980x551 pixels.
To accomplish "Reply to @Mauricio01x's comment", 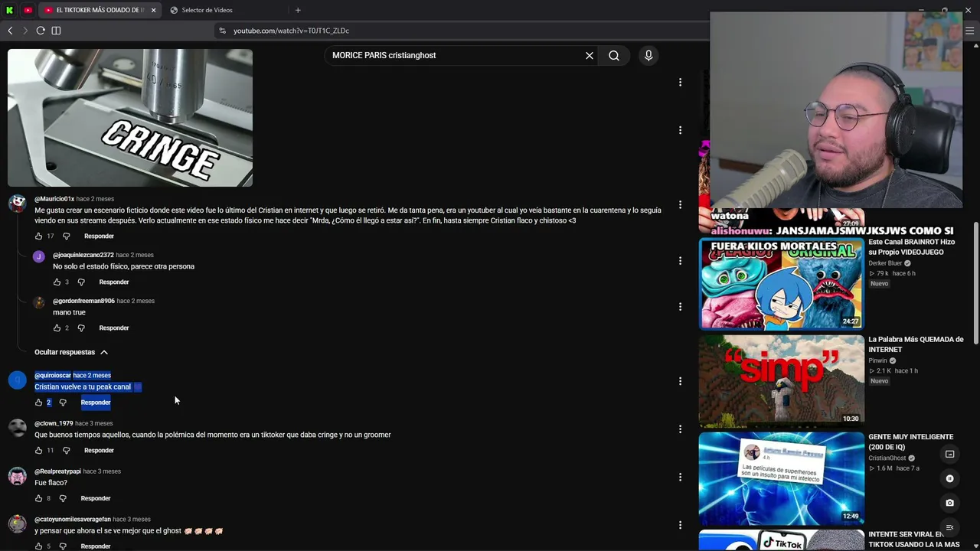I will coord(99,236).
